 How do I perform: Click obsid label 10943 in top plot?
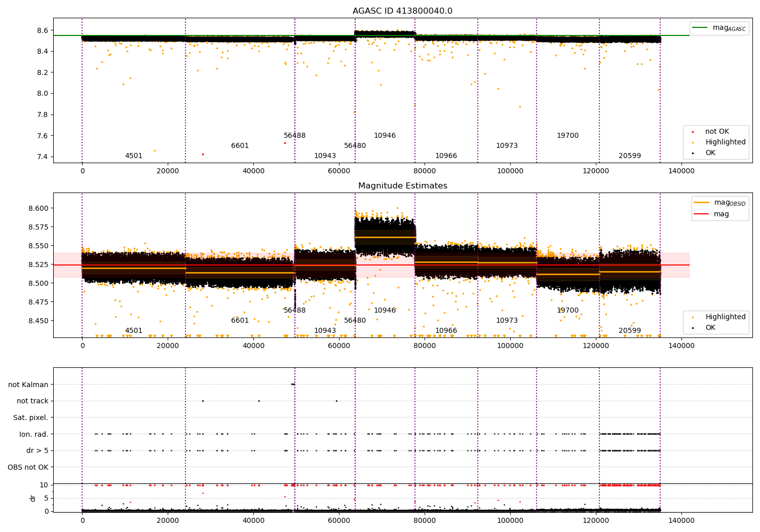325,156
